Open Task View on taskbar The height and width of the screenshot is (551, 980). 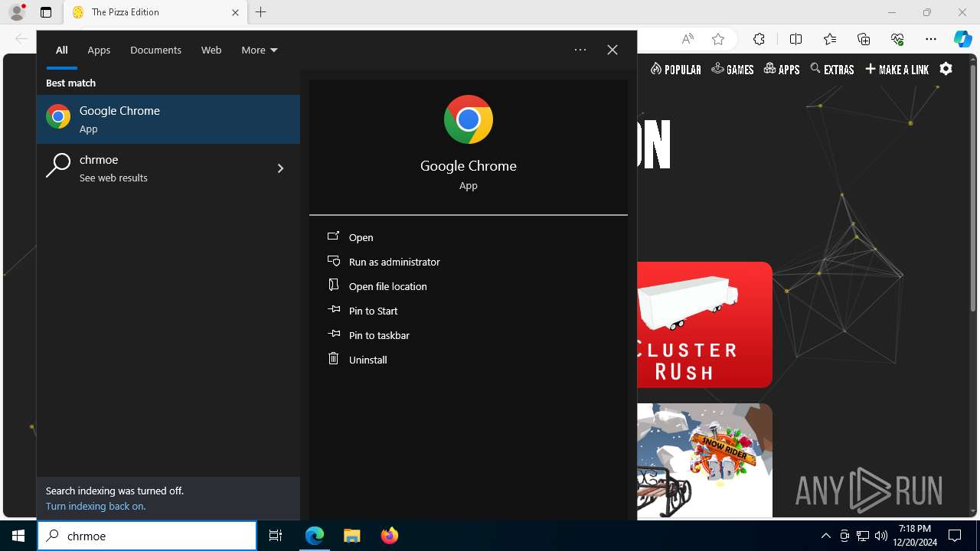point(276,536)
